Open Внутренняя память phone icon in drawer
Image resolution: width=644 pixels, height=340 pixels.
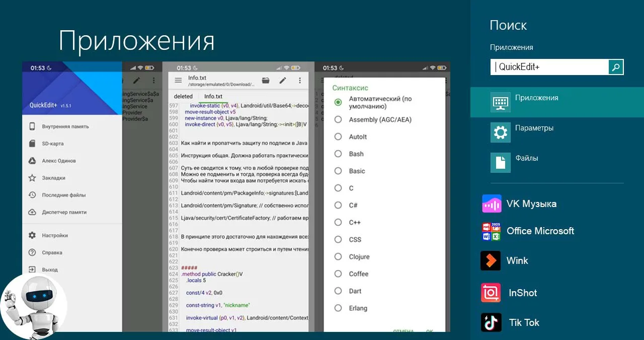point(32,126)
